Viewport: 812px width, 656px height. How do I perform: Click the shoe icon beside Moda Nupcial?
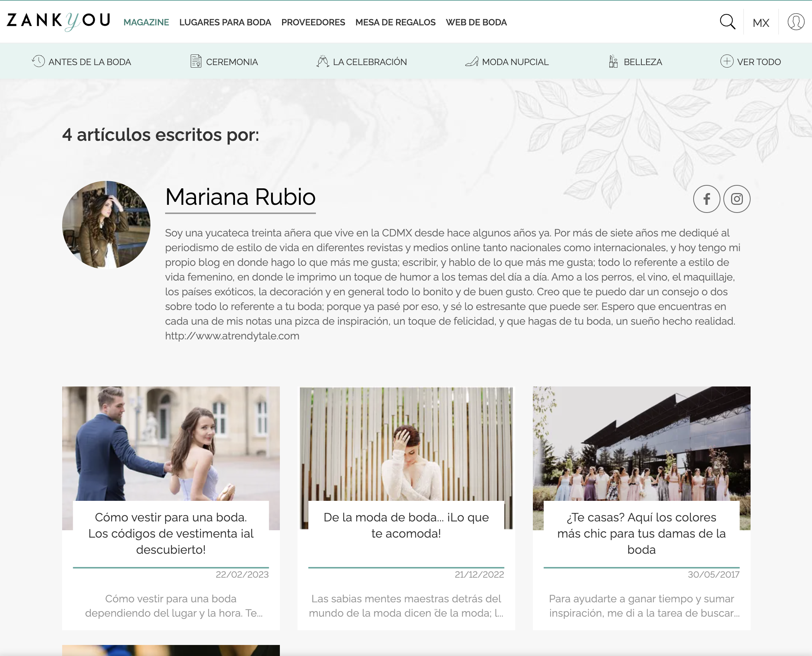[x=472, y=61]
